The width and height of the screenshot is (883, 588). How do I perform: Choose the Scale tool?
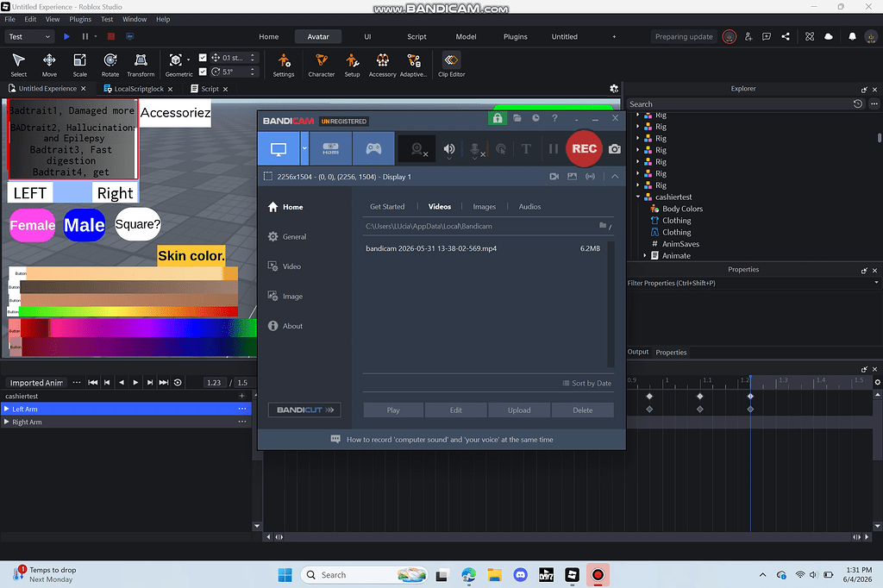[x=80, y=65]
